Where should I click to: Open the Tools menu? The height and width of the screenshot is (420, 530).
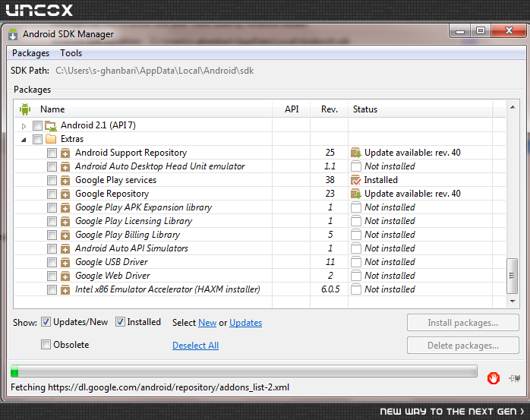(x=71, y=53)
